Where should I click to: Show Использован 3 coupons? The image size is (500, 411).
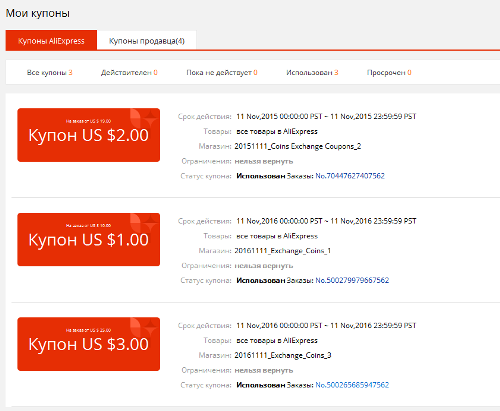[x=312, y=72]
